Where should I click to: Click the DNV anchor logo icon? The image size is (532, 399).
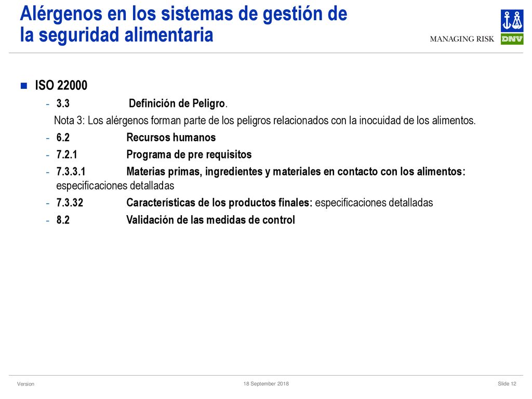tap(512, 21)
